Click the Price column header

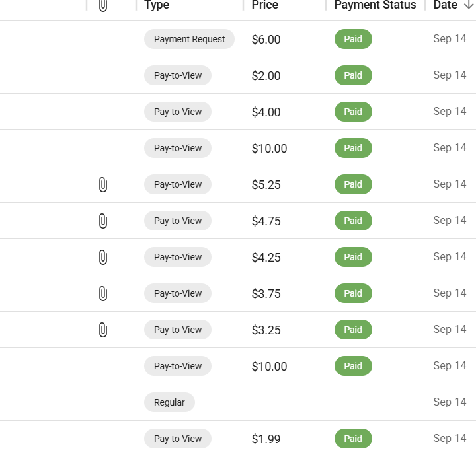(264, 5)
